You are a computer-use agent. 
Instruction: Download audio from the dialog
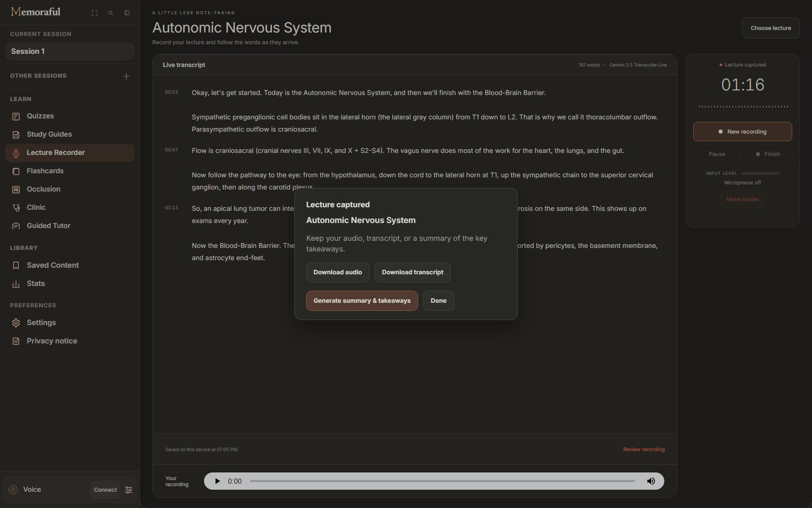tap(337, 272)
